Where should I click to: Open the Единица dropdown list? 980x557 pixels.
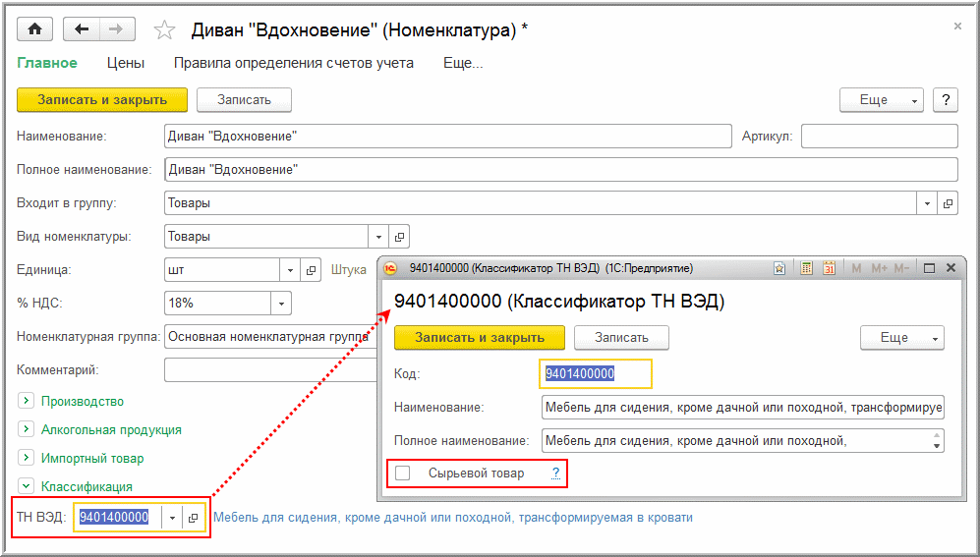point(290,270)
